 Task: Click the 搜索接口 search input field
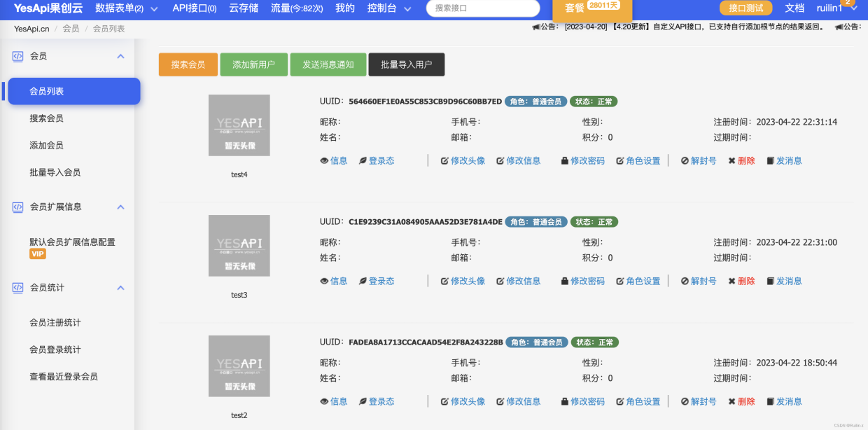482,8
